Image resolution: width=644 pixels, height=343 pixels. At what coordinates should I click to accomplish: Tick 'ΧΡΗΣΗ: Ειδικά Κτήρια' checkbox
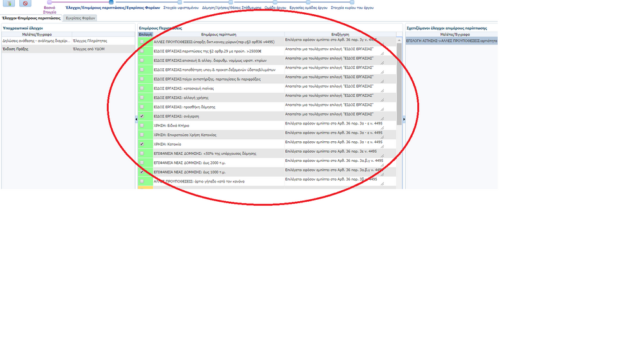(142, 125)
